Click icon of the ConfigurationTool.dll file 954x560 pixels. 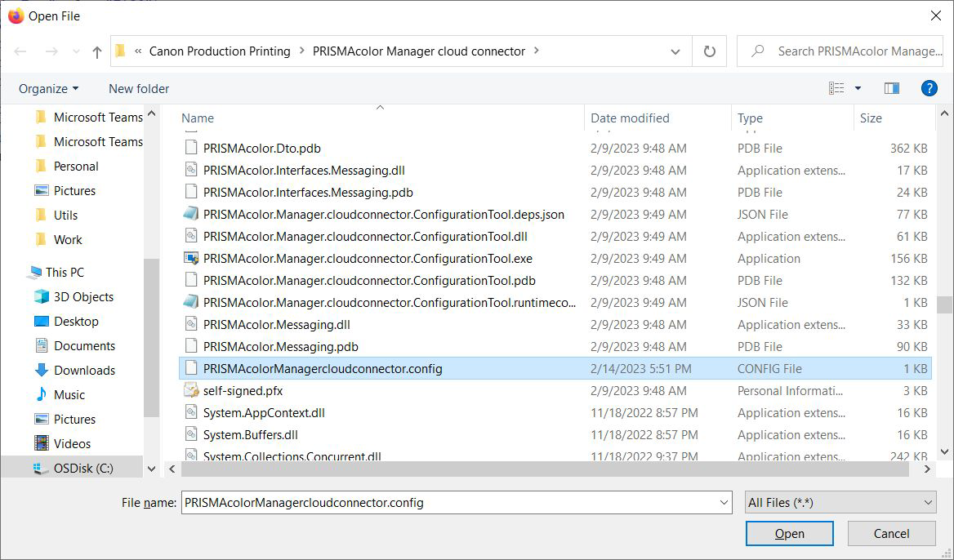tap(191, 236)
